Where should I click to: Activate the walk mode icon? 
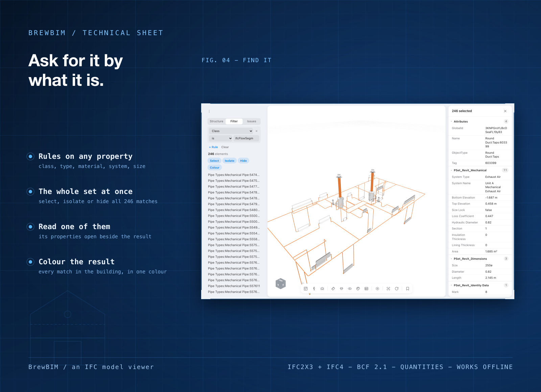[x=314, y=289]
